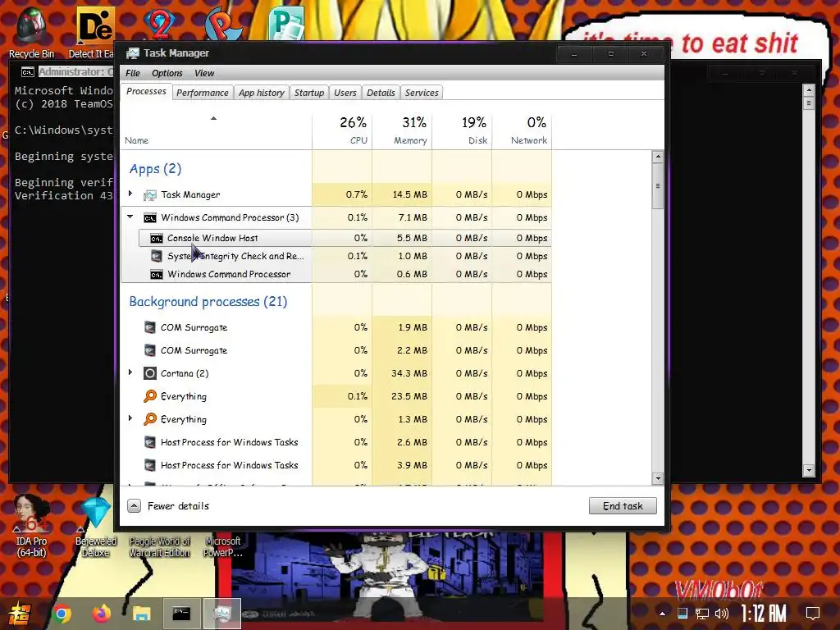Sort by the Disk column header
Viewport: 840px width, 630px height.
463,130
